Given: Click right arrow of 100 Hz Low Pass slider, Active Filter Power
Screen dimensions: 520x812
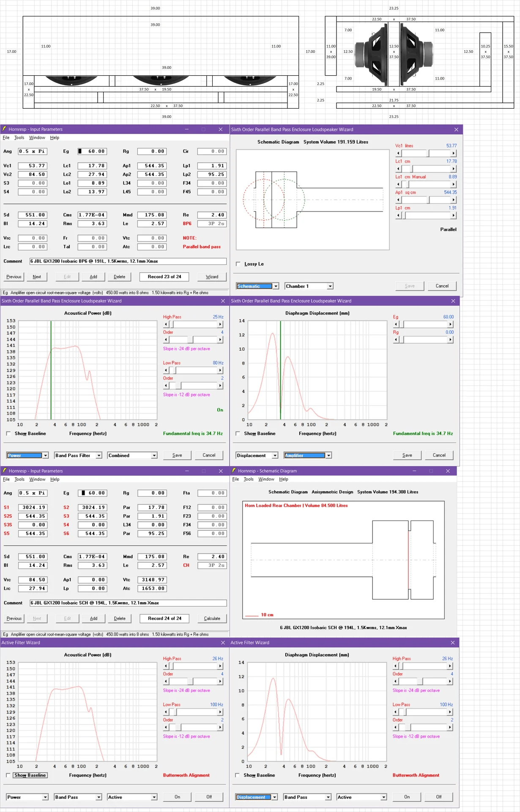Looking at the screenshot, I should tap(220, 712).
